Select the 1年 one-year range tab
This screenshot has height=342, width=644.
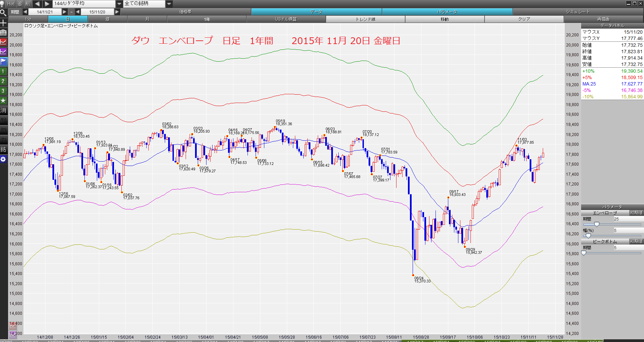[x=207, y=19]
